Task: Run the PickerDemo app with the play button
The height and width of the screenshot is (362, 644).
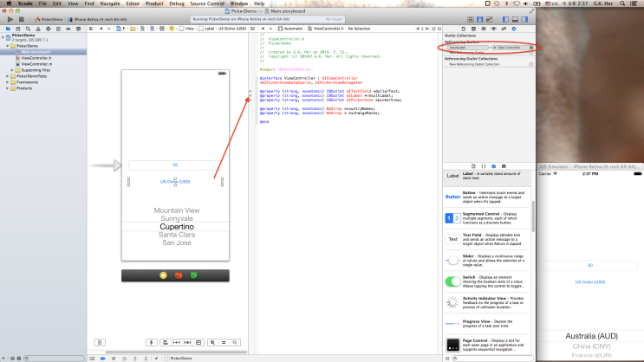Action: [x=10, y=19]
